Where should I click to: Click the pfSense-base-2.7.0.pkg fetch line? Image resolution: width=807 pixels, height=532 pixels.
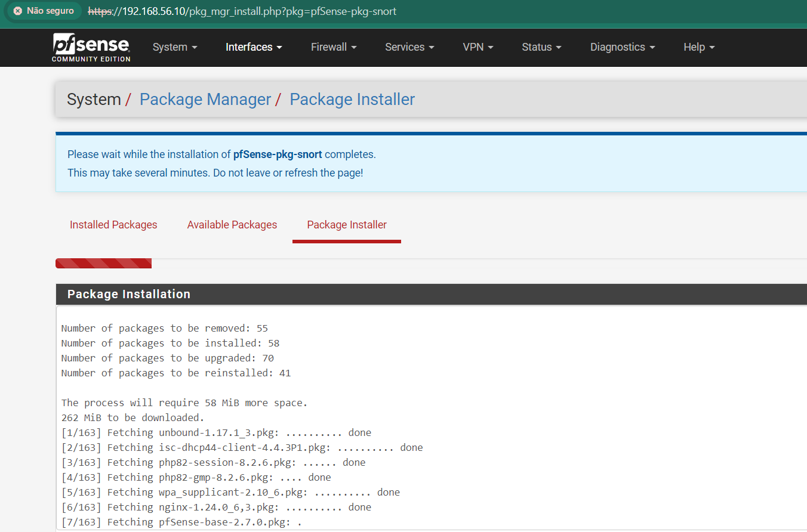point(182,522)
